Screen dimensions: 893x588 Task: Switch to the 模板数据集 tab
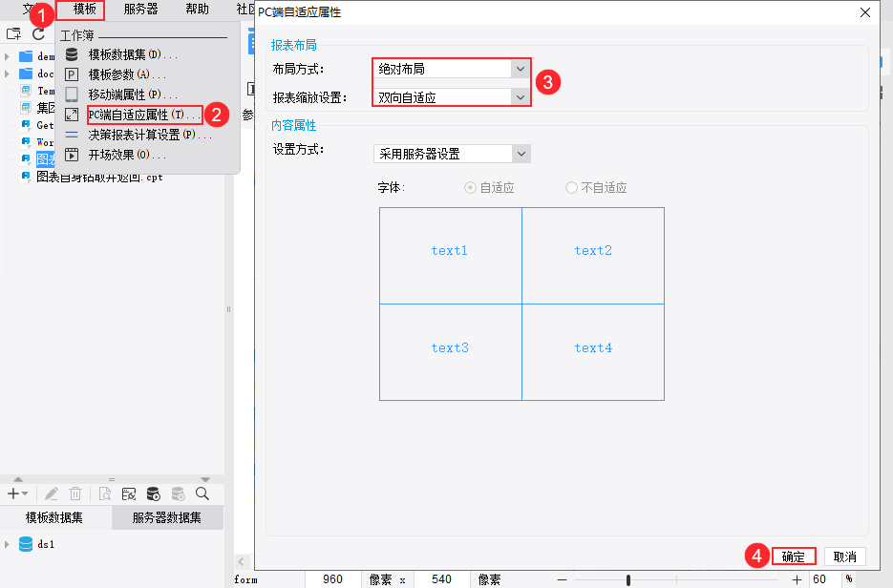point(54,517)
